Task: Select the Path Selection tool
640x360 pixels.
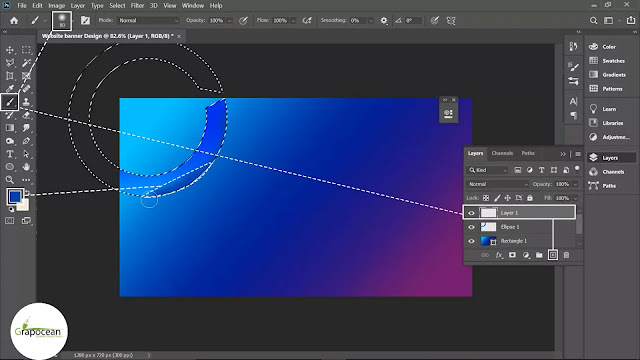Action: point(26,154)
